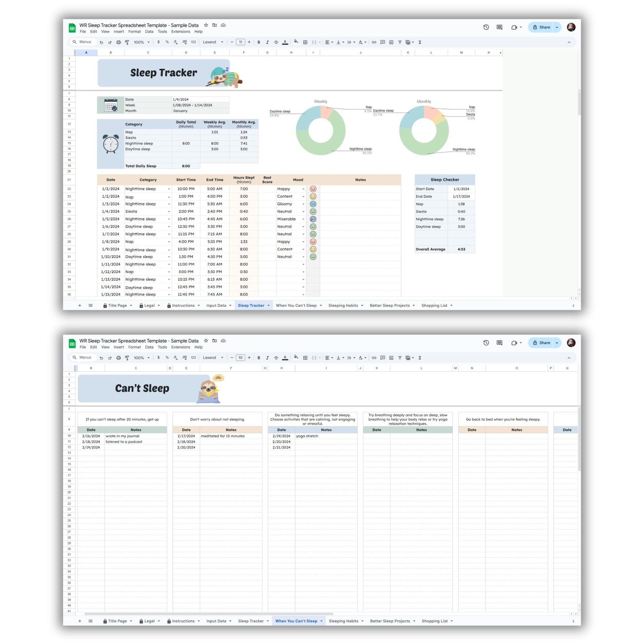Open Legal tab in Sleep Tracker window
Viewport: 644px width, 644px height.
click(x=149, y=305)
